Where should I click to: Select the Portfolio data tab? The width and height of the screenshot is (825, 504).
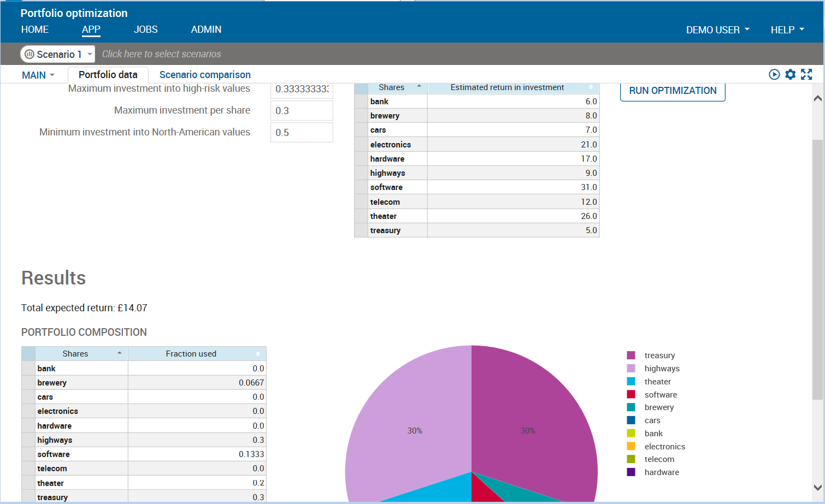[108, 74]
